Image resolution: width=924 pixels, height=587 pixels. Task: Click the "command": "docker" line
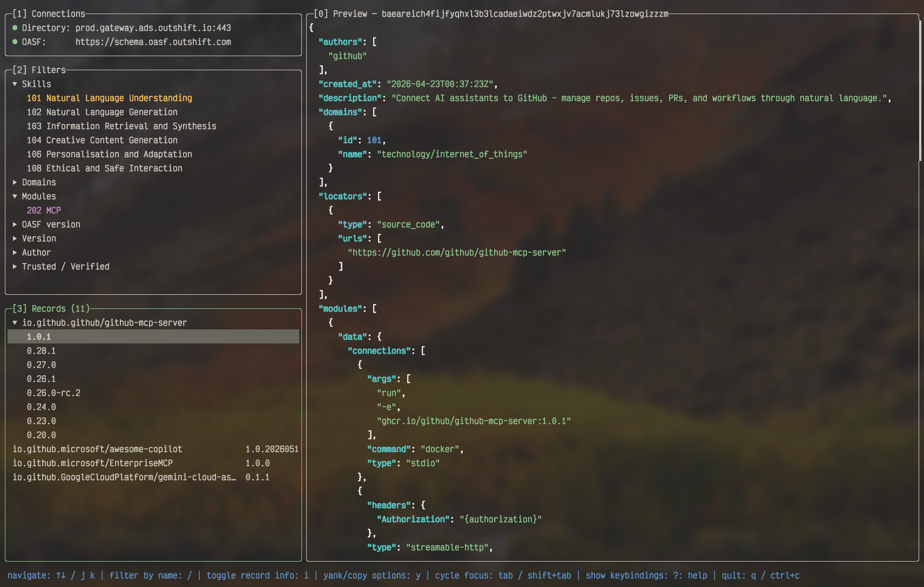tap(415, 449)
